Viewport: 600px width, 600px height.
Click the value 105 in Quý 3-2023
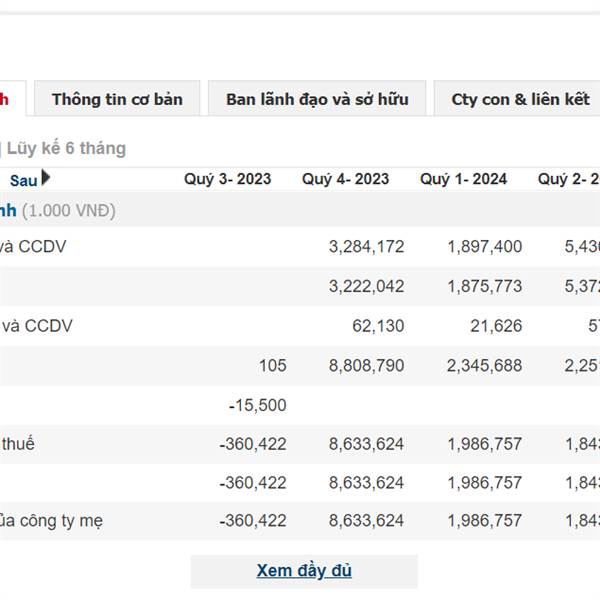click(272, 365)
